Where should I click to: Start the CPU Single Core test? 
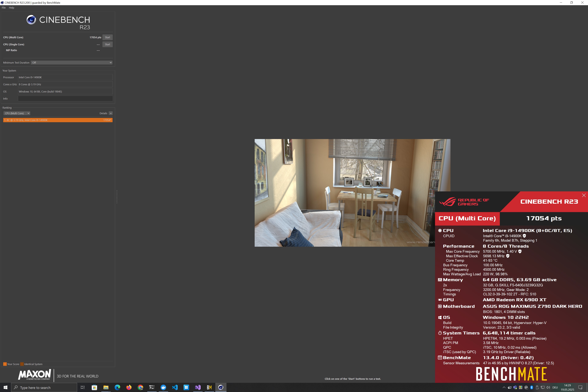coord(107,44)
